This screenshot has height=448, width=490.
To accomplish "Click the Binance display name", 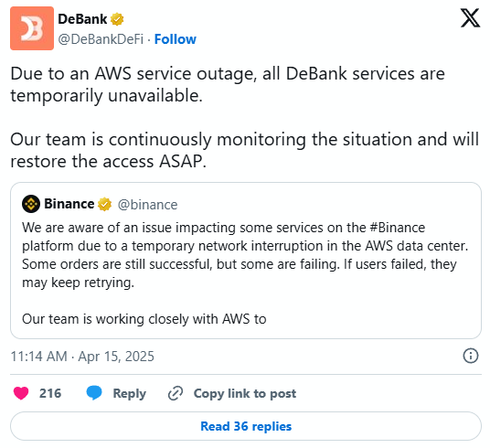I will coord(69,204).
